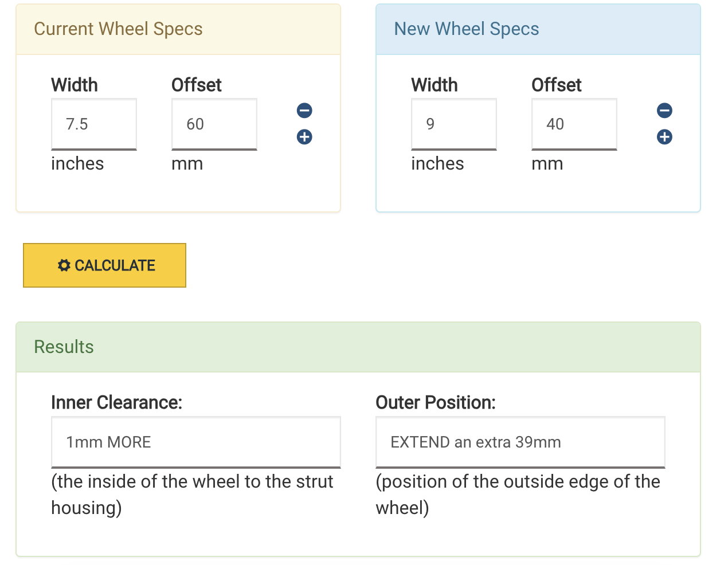Image resolution: width=728 pixels, height=565 pixels.
Task: Click the Inner Clearance label
Action: [x=116, y=402]
